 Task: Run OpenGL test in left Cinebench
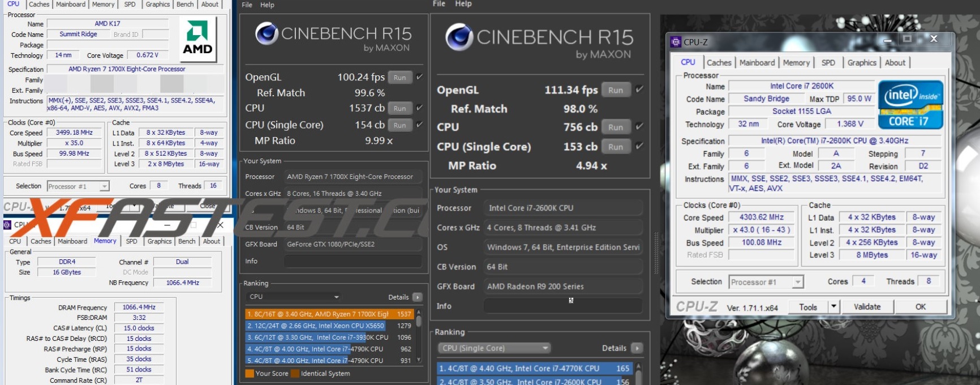pos(399,78)
